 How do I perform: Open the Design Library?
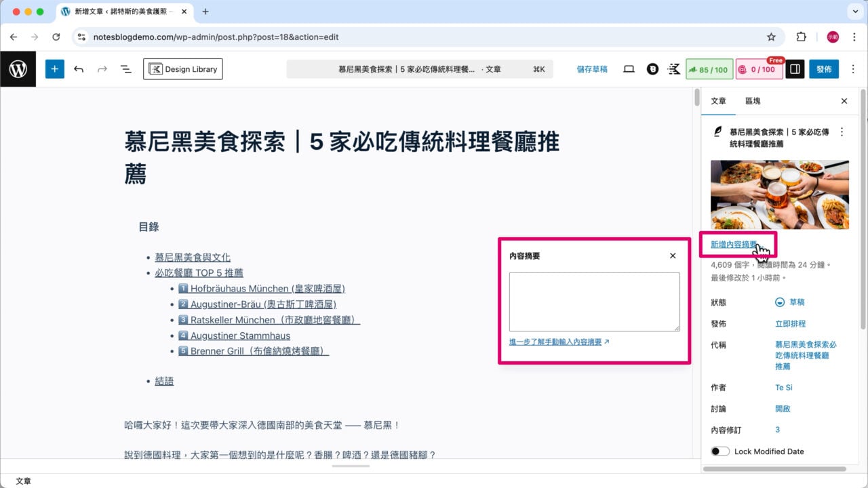click(x=182, y=68)
